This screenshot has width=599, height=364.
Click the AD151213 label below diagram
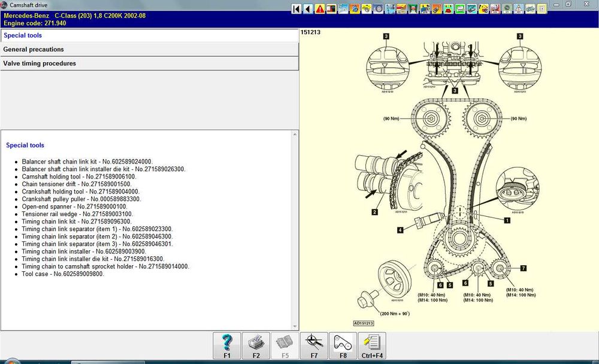point(364,323)
